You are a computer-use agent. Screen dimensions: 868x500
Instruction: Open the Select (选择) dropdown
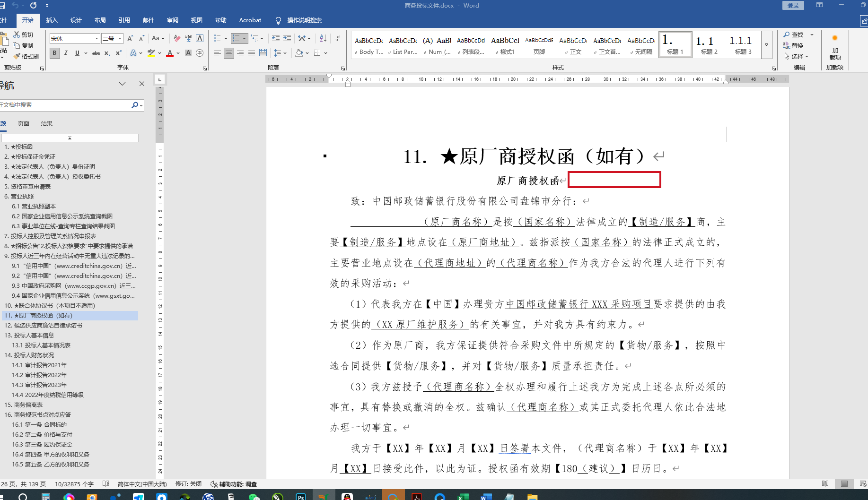pyautogui.click(x=797, y=56)
